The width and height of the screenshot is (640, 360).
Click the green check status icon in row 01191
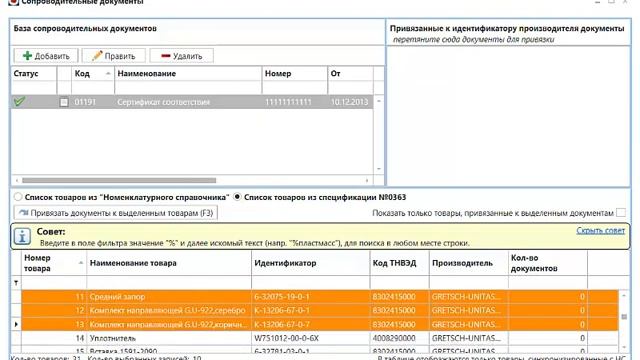20,101
